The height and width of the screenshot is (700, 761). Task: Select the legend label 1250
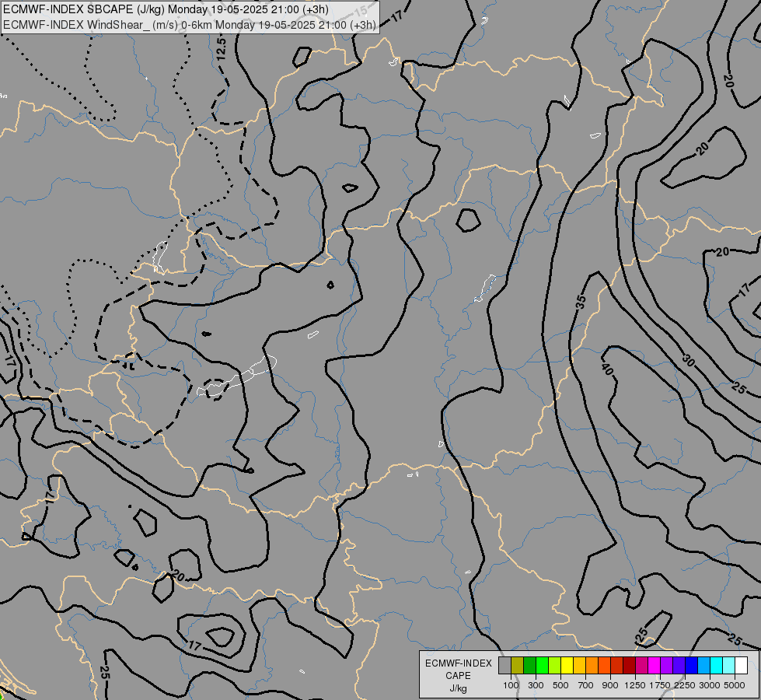pos(635,685)
